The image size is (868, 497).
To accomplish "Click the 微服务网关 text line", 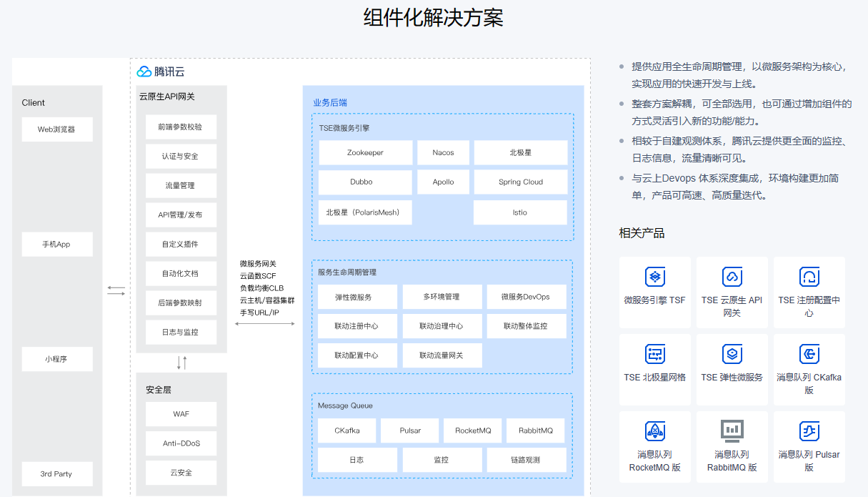I will [x=258, y=264].
